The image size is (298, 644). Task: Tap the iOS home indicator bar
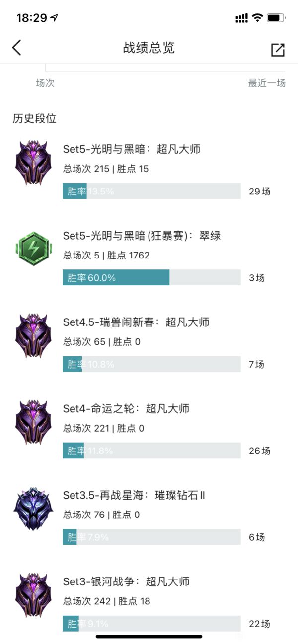pos(149,636)
